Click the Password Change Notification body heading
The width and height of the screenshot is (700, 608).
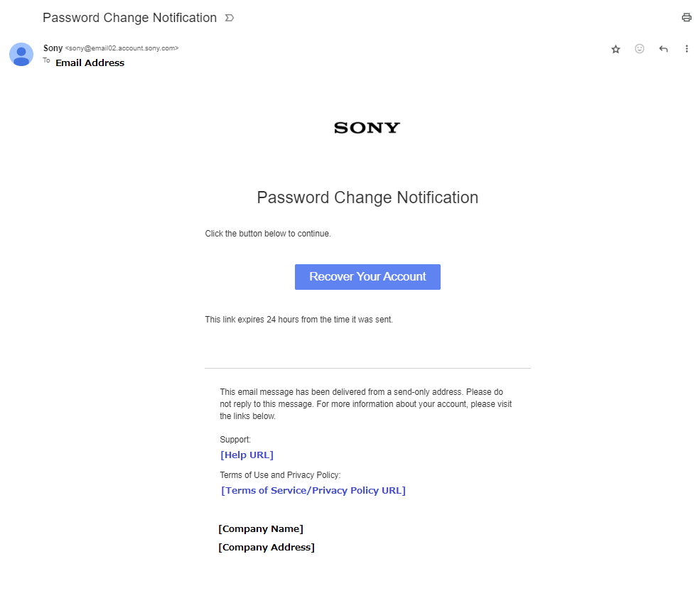coord(367,197)
